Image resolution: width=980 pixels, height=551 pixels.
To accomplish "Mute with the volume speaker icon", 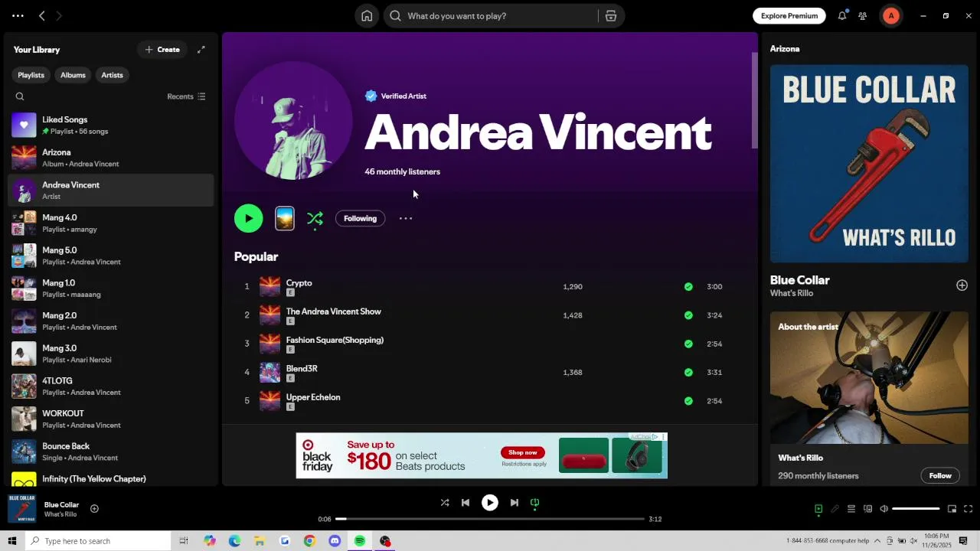I will [x=884, y=509].
